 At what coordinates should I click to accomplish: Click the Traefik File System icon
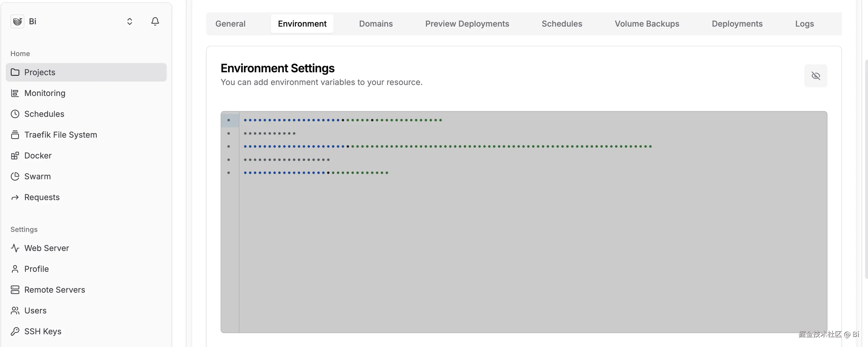click(15, 135)
